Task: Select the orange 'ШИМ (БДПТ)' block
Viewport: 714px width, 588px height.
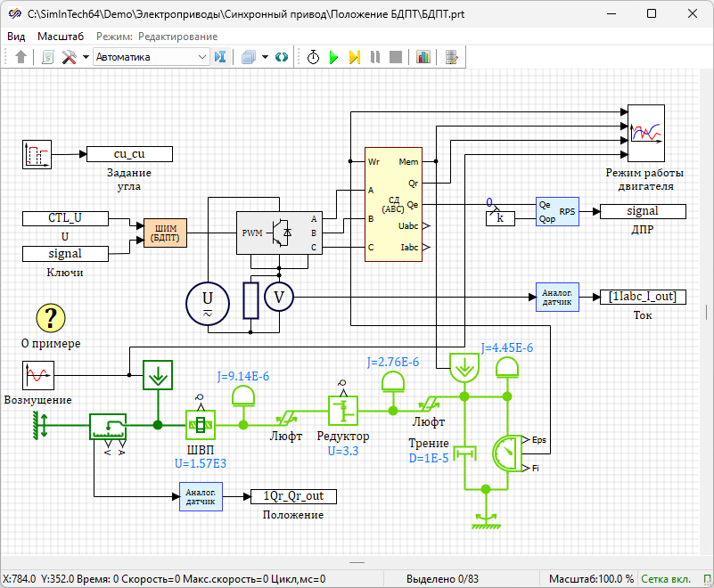Action: [165, 233]
